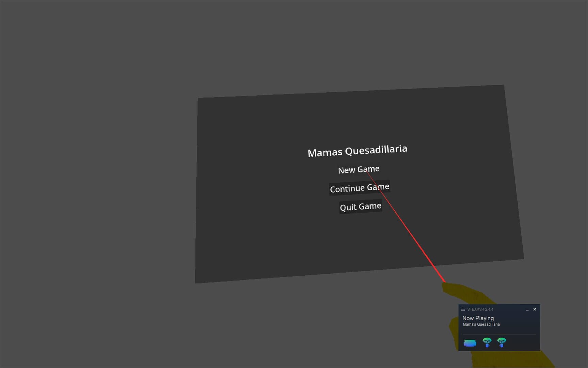This screenshot has height=368, width=588.
Task: Click the Now Playing heading
Action: click(x=478, y=318)
